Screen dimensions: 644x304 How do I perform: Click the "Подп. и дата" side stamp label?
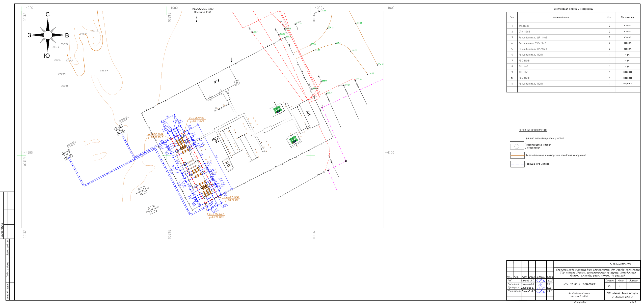7,270
